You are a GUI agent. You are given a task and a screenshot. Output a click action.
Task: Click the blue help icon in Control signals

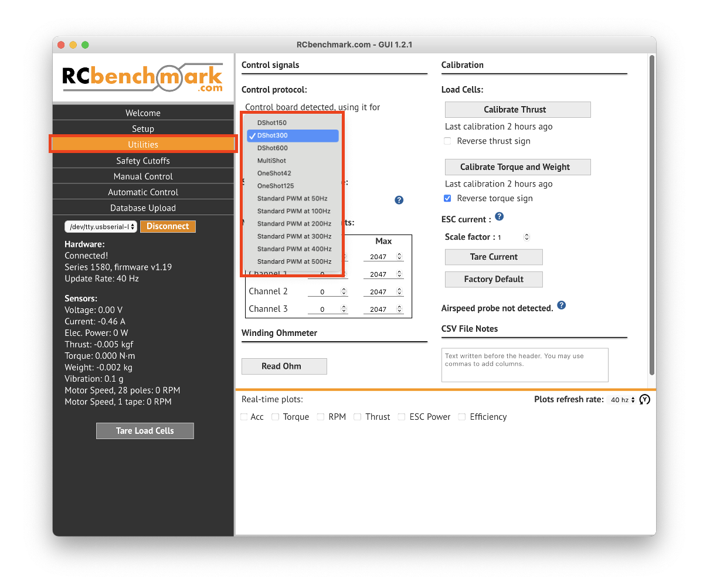(x=399, y=200)
